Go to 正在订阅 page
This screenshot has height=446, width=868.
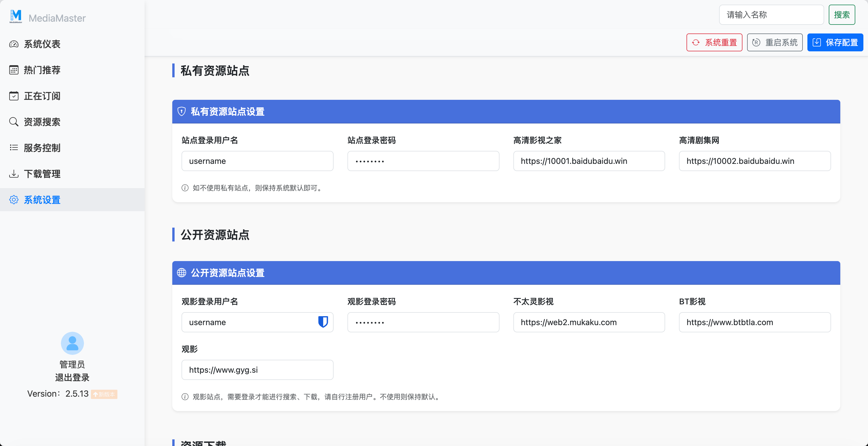[x=72, y=96]
